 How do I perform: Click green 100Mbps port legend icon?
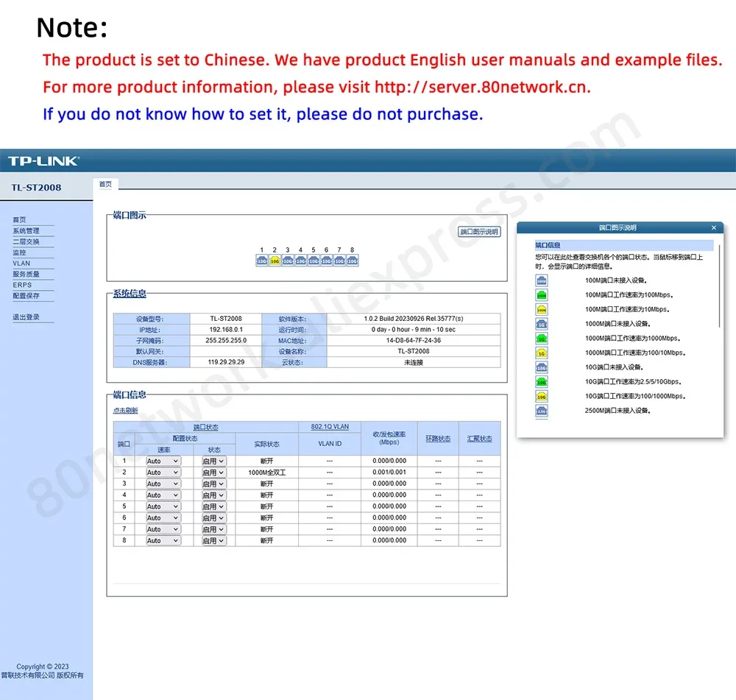542,295
